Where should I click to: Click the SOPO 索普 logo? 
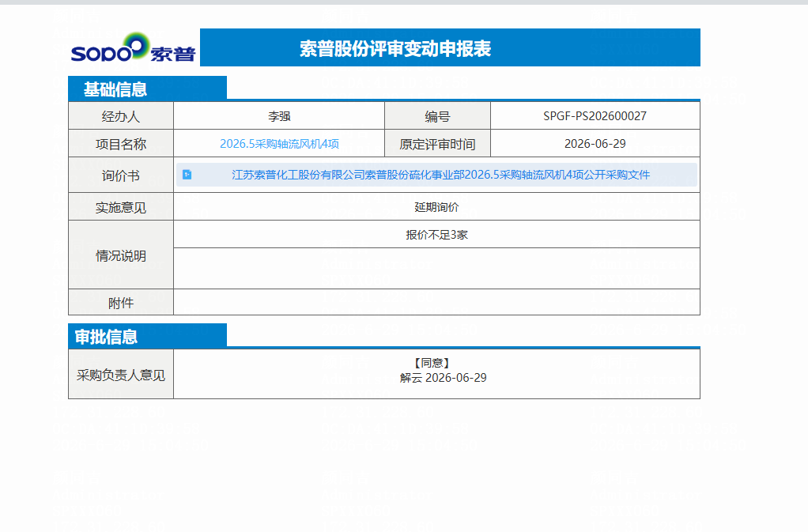pyautogui.click(x=133, y=47)
